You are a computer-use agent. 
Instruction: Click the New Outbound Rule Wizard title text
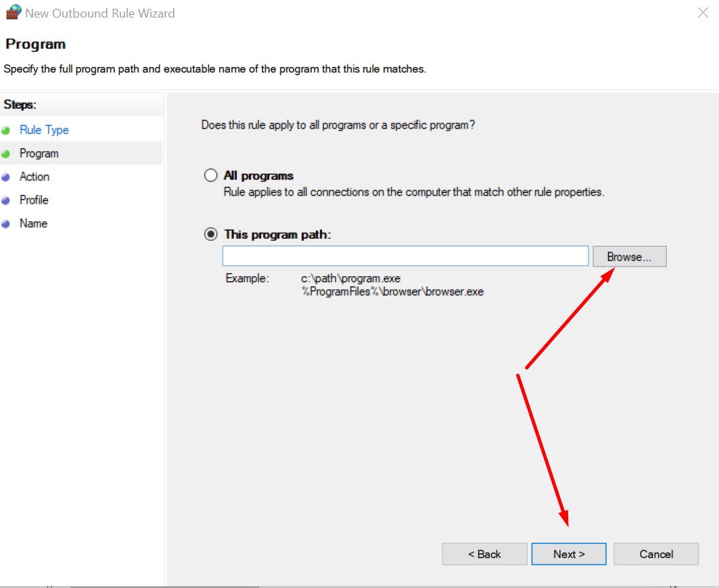(x=100, y=13)
